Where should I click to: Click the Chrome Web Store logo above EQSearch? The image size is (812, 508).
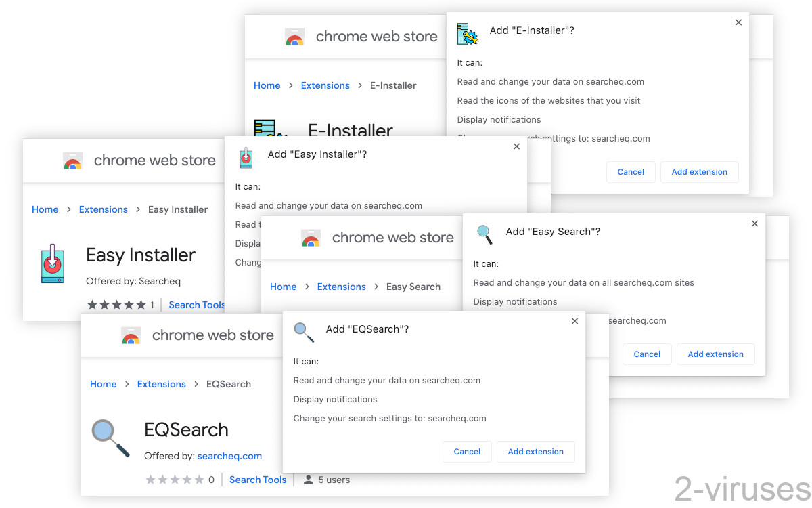click(131, 335)
